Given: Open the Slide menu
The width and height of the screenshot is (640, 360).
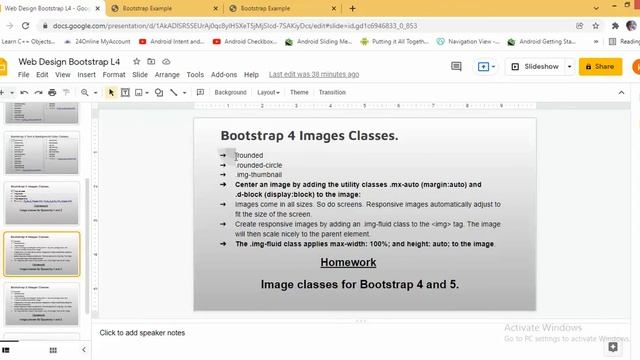Looking at the screenshot, I should (x=140, y=75).
